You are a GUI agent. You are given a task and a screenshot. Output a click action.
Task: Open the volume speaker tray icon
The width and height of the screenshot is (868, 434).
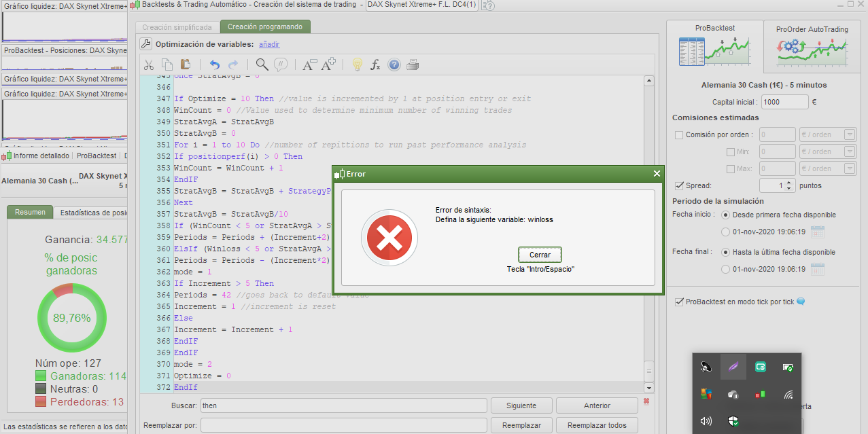click(x=706, y=421)
